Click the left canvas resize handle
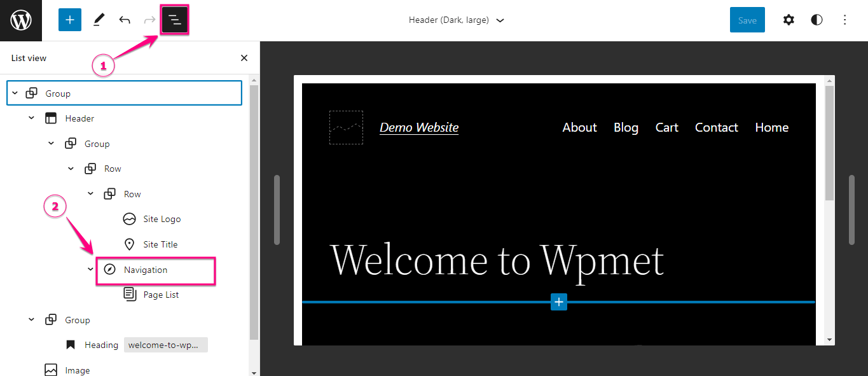868x376 pixels. coord(277,210)
